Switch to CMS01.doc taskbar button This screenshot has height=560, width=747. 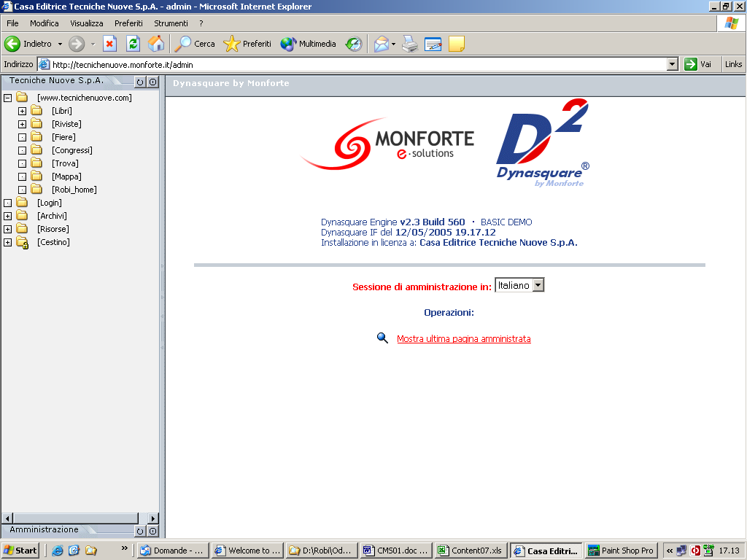coord(397,551)
